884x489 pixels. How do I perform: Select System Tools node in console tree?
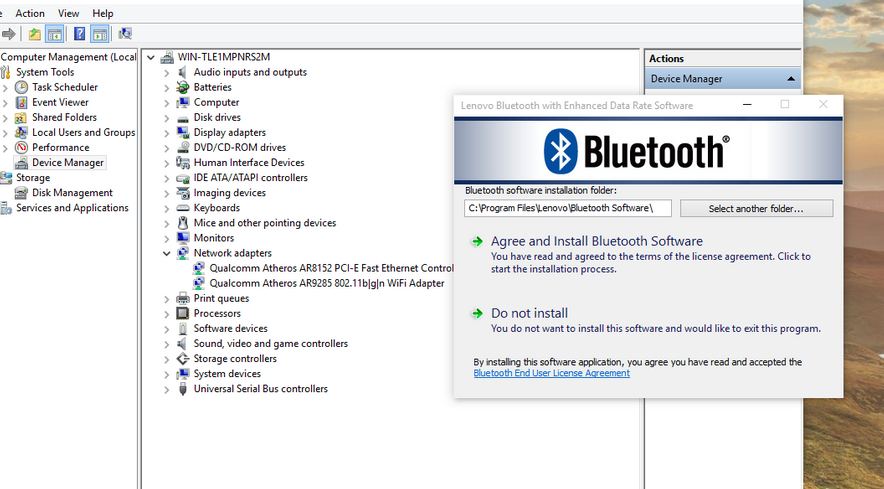click(x=45, y=72)
